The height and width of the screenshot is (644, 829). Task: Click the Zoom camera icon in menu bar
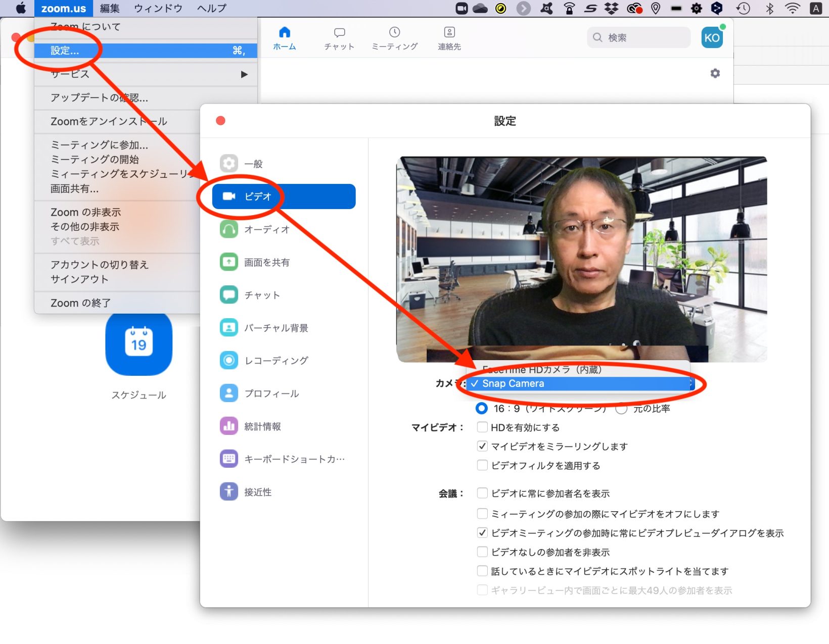click(462, 8)
